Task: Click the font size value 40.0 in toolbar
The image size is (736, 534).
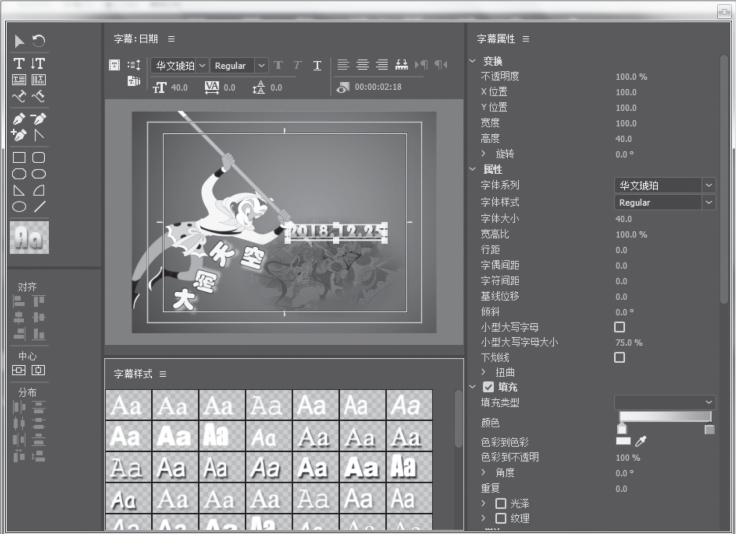Action: (x=179, y=88)
